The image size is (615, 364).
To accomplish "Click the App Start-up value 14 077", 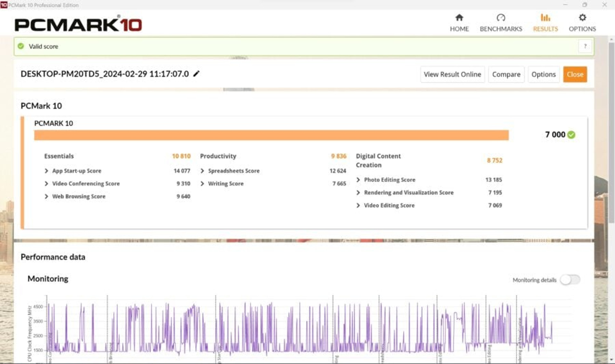I will (x=182, y=171).
